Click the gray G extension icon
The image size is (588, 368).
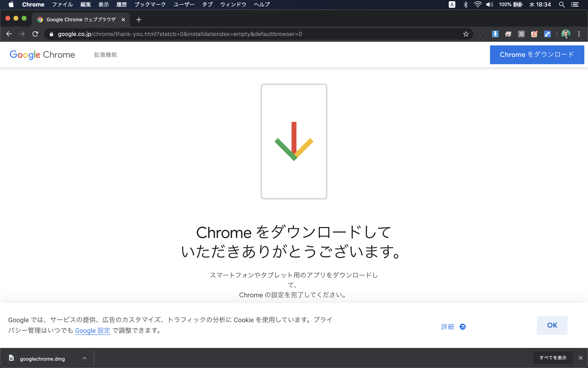pos(521,34)
